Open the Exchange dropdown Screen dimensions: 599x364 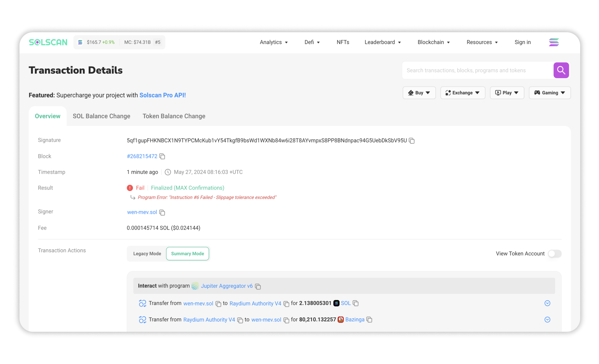463,93
